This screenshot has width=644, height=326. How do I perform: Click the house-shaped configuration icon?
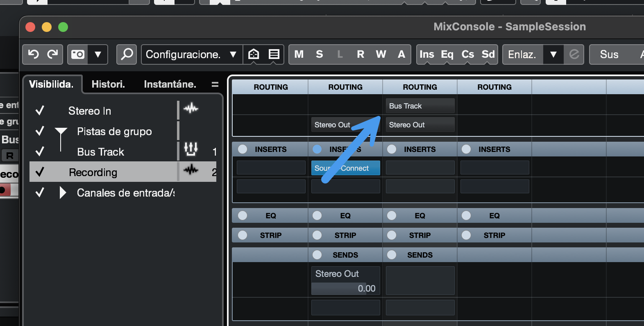(x=254, y=54)
